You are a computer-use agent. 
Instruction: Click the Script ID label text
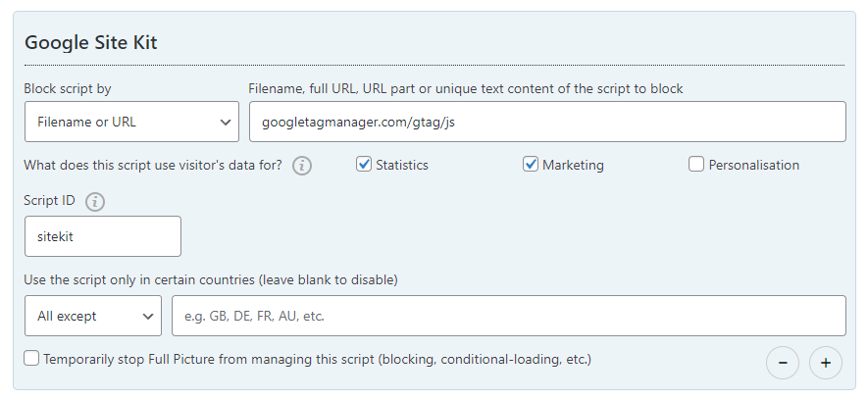[x=49, y=201]
